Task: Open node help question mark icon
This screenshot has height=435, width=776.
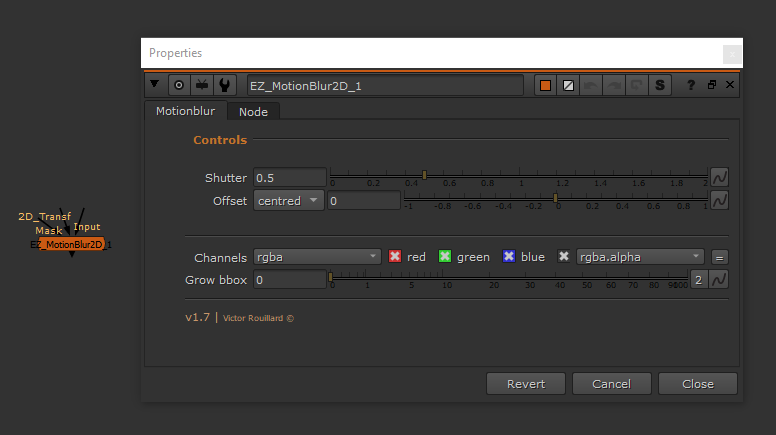Action: pos(691,85)
